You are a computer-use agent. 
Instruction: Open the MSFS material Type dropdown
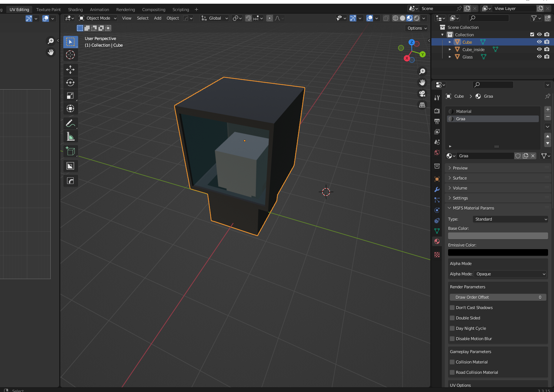510,219
